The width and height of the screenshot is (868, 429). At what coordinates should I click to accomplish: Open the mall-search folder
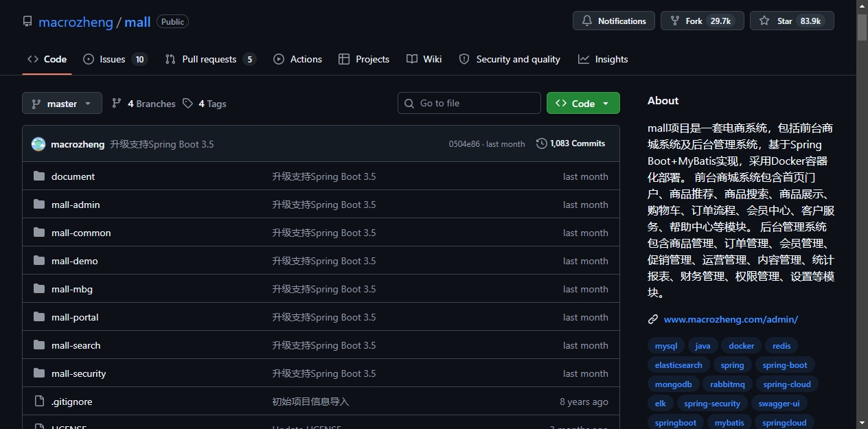(x=76, y=345)
